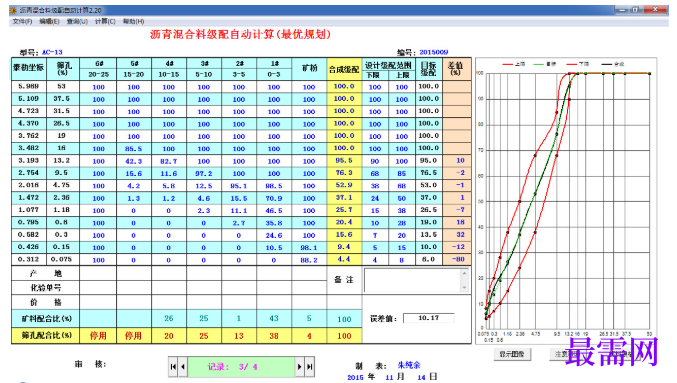677x383 pixels.
Task: Open the 计算(C) menu
Action: point(105,21)
